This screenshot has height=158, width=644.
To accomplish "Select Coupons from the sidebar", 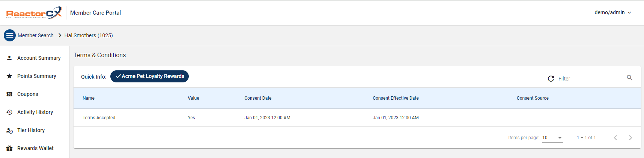I will [x=28, y=94].
